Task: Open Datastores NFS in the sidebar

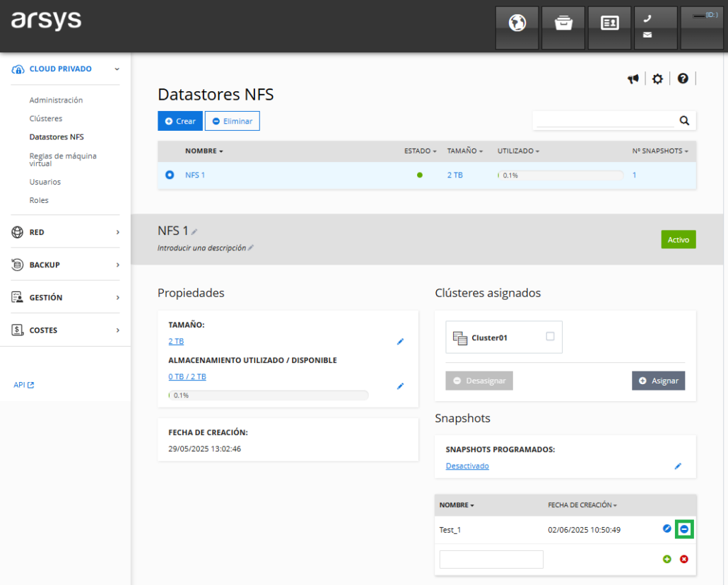Action: click(x=57, y=137)
